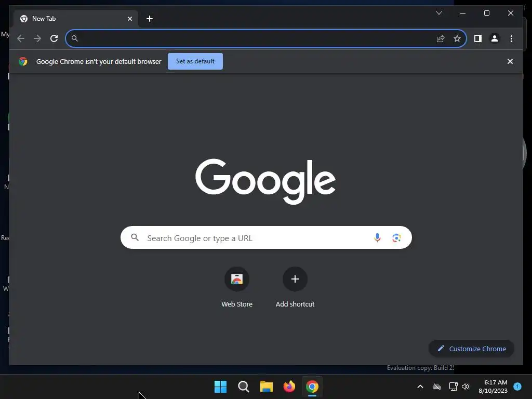Screen dimensions: 532x399
Task: Open File Explorer from the taskbar
Action: tap(267, 387)
